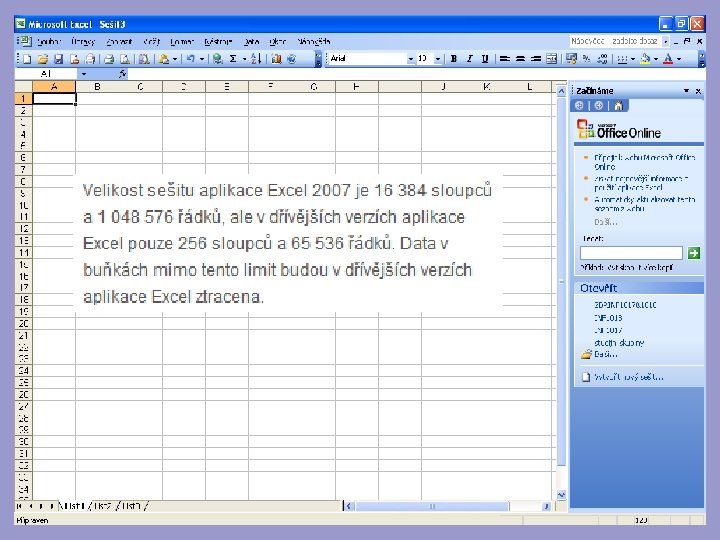Screen dimensions: 720x540
Task: Open the font size dropdown
Action: 438,59
